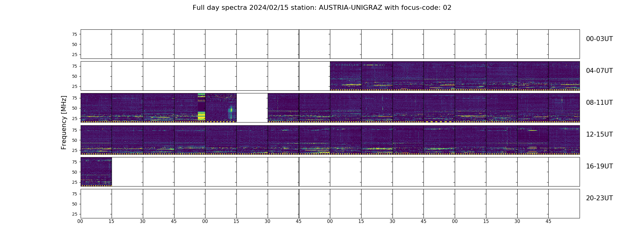Click the 75 tick of the 16-19UT row
The image size is (644, 245).
coord(75,162)
